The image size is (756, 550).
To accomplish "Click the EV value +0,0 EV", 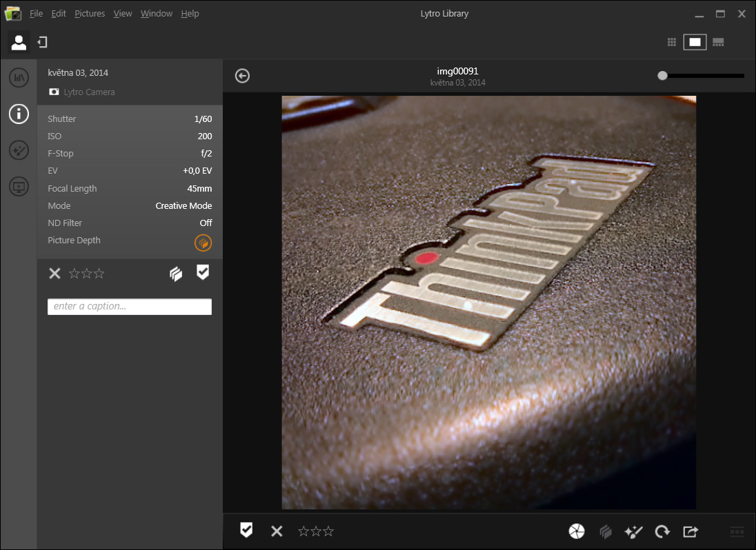I will pos(198,171).
